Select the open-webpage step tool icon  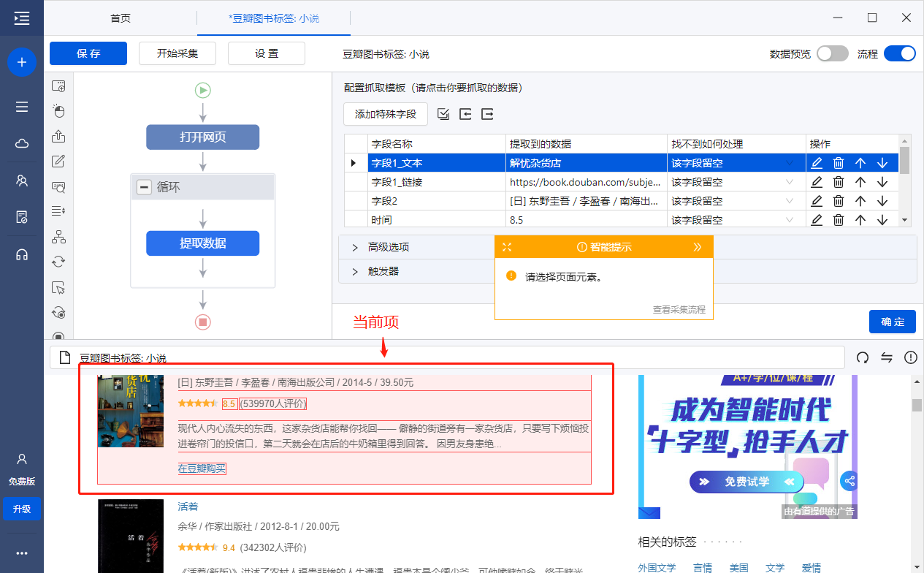click(x=58, y=86)
